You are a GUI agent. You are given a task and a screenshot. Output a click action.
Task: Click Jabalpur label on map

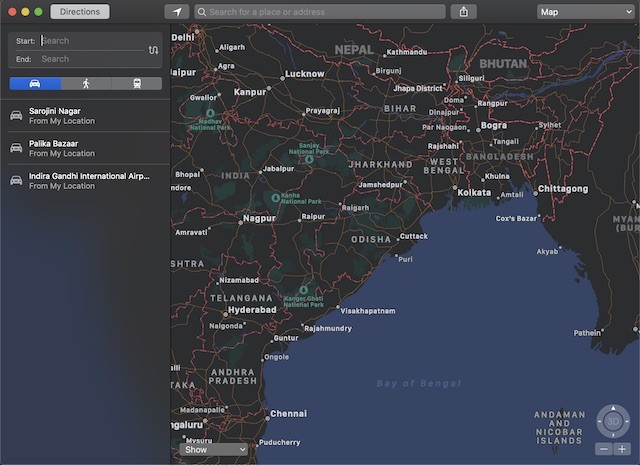pyautogui.click(x=278, y=169)
